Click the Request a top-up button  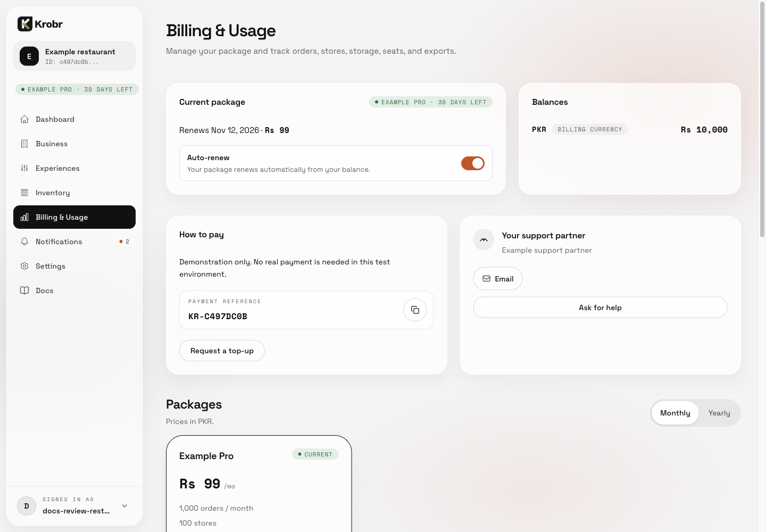coord(222,351)
